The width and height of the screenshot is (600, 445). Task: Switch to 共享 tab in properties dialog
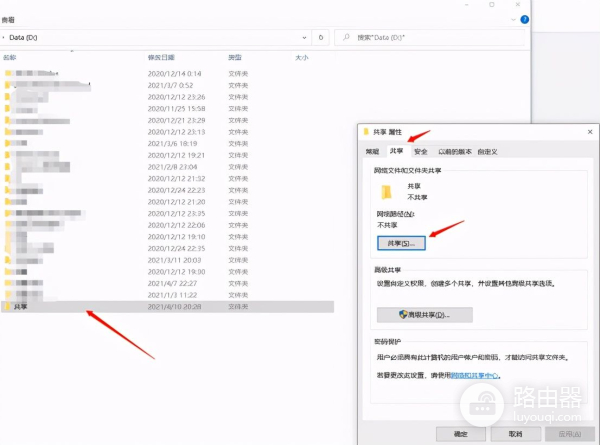tap(396, 151)
